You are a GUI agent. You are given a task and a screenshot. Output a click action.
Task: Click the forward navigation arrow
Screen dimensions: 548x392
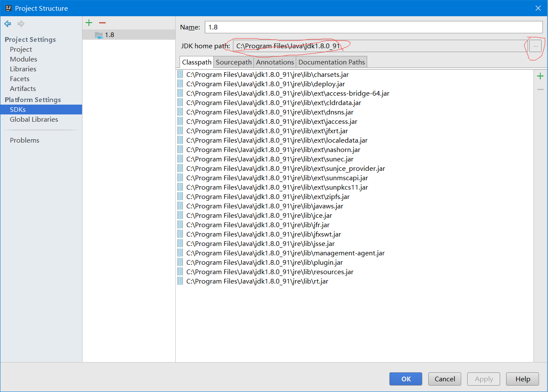click(x=21, y=24)
